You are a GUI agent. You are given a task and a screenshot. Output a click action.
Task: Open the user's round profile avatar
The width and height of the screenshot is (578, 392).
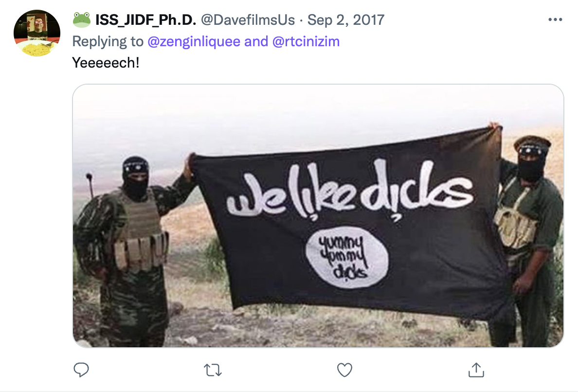37,33
